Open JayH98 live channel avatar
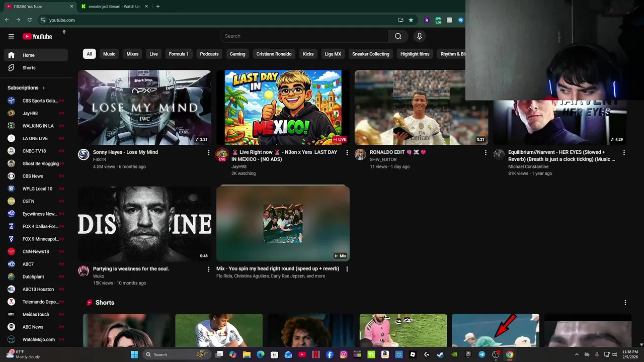The height and width of the screenshot is (362, 644). coord(222,154)
